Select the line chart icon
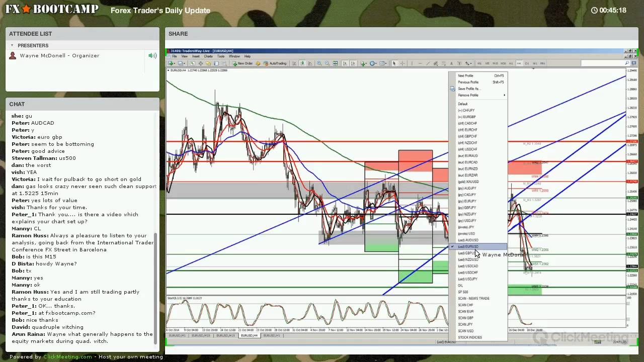Image resolution: width=644 pixels, height=362 pixels. coord(310,63)
